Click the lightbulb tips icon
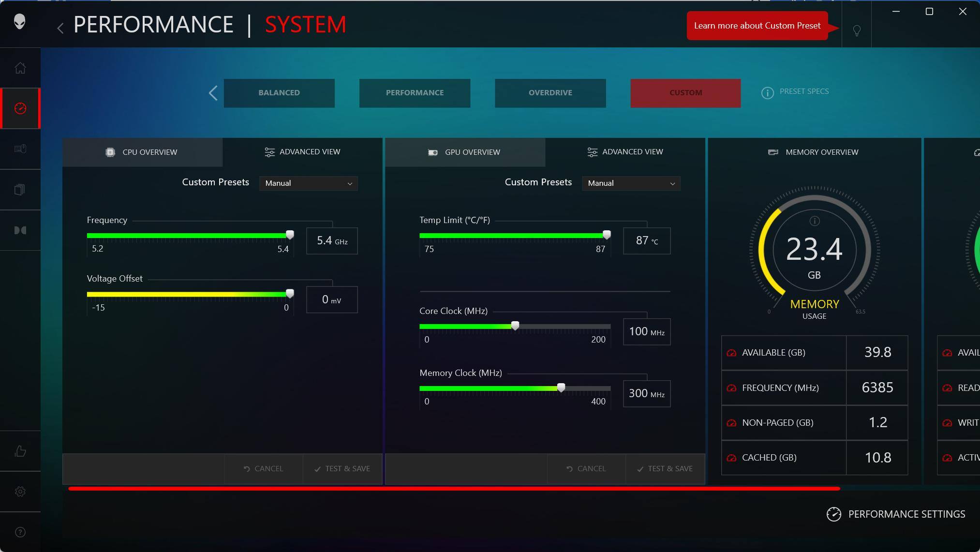This screenshot has height=552, width=980. point(857,31)
